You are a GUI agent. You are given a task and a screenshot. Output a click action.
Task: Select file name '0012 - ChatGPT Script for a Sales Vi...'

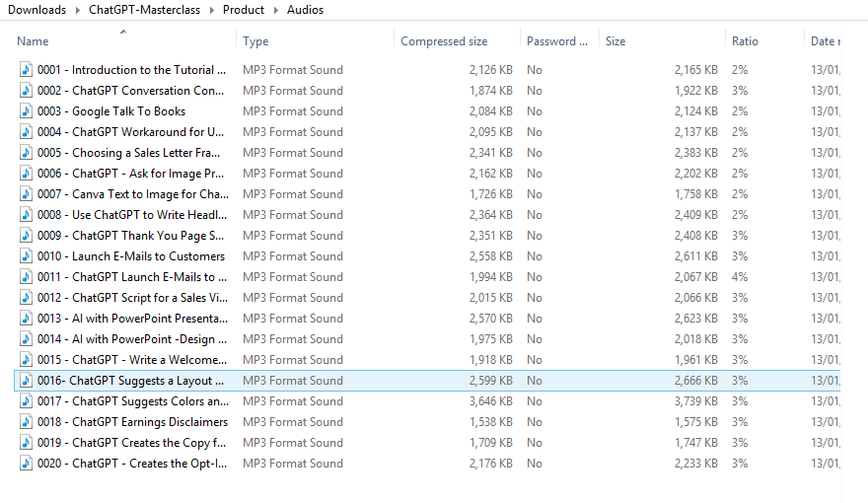point(132,298)
